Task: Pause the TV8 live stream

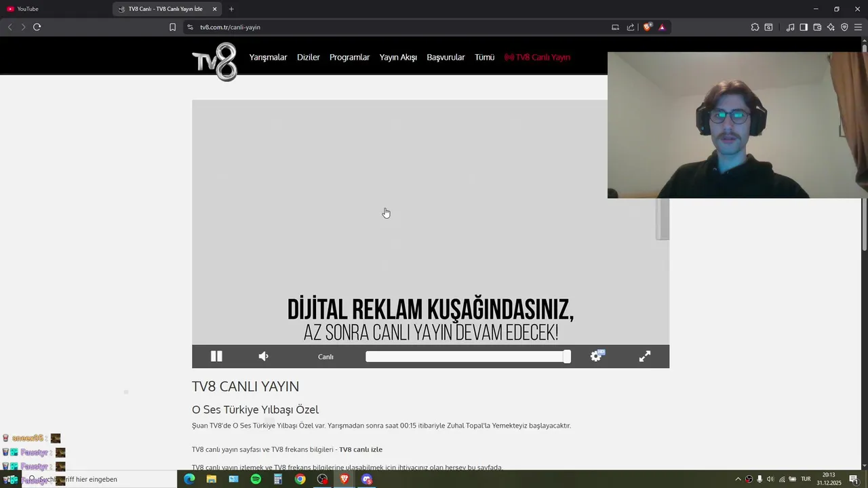Action: [216, 357]
